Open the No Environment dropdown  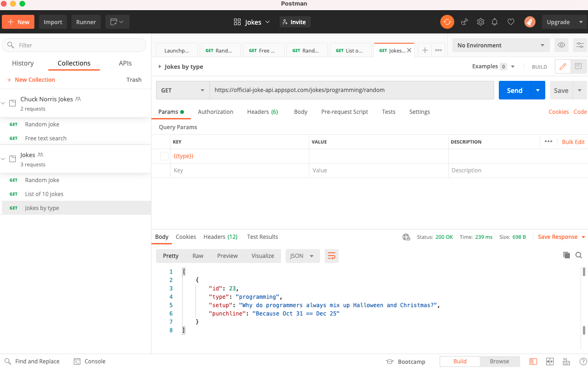(501, 45)
